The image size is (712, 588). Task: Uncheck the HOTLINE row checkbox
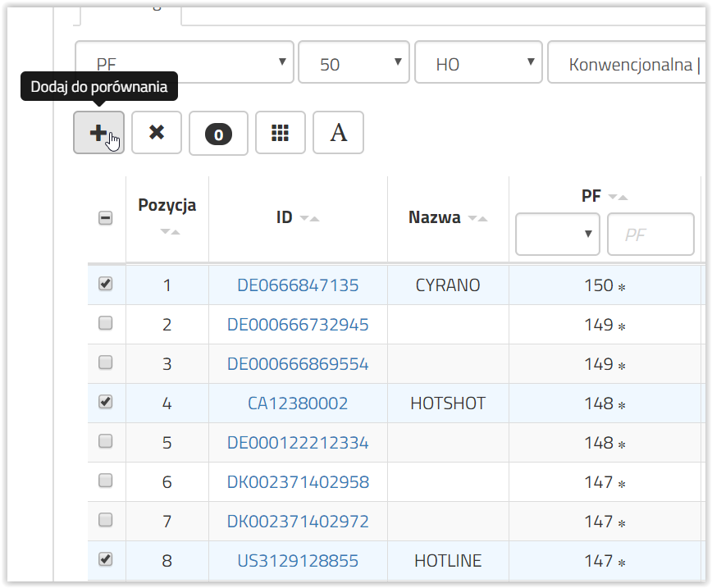pyautogui.click(x=105, y=559)
